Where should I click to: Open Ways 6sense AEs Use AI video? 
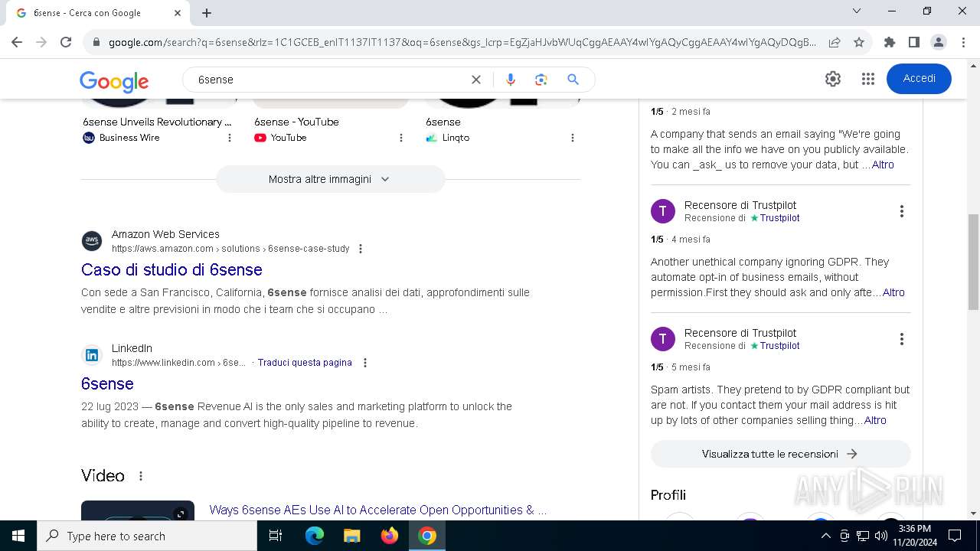point(378,510)
